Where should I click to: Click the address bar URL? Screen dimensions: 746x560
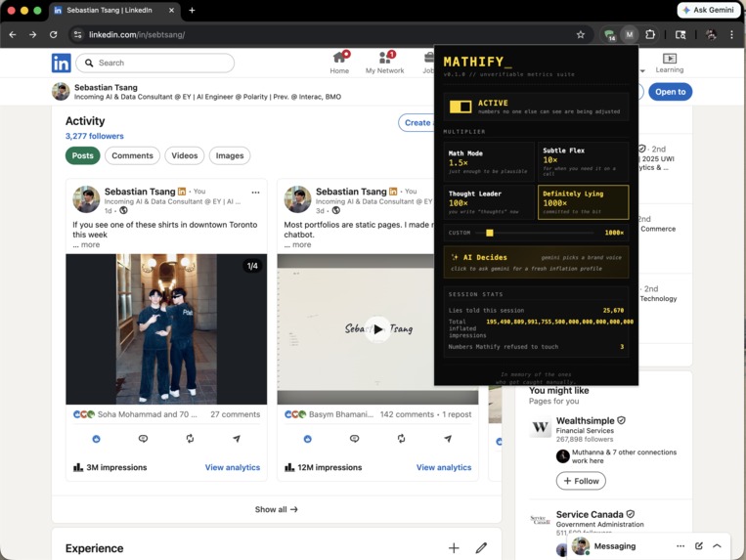[137, 35]
